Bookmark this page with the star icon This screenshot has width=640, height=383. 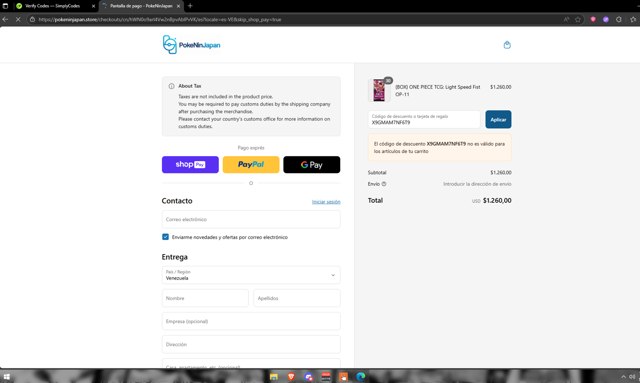(578, 19)
